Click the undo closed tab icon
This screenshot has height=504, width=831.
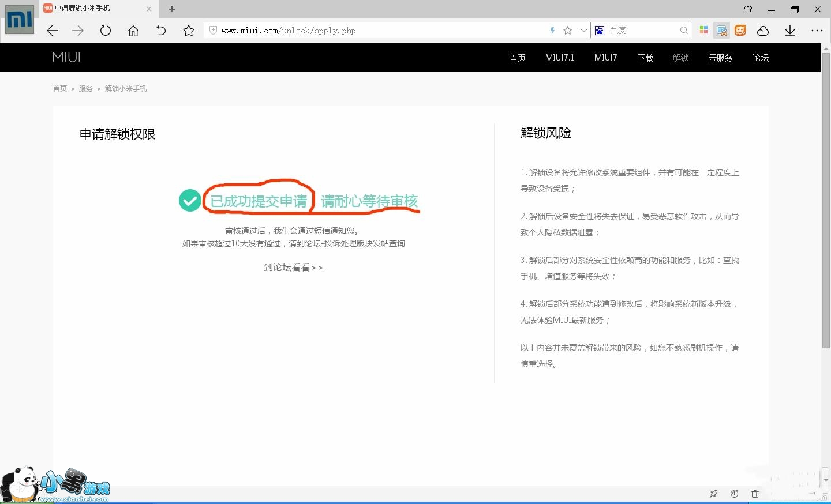pos(161,31)
